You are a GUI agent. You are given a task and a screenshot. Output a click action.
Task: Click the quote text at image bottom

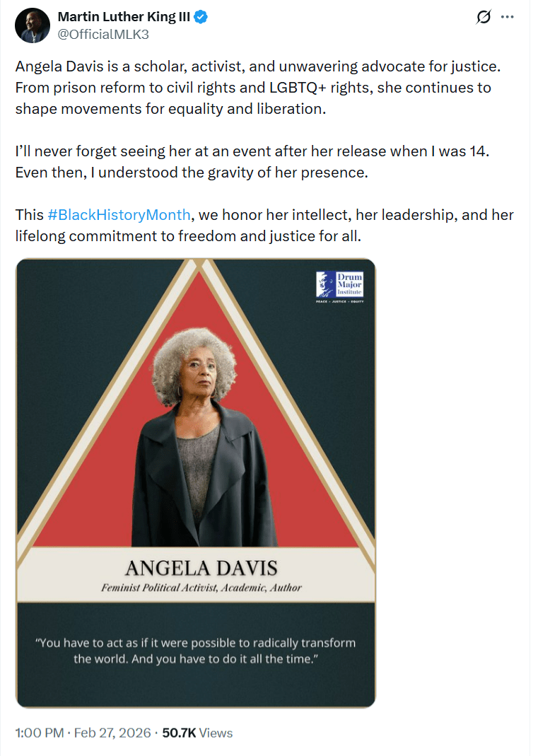[x=196, y=651]
